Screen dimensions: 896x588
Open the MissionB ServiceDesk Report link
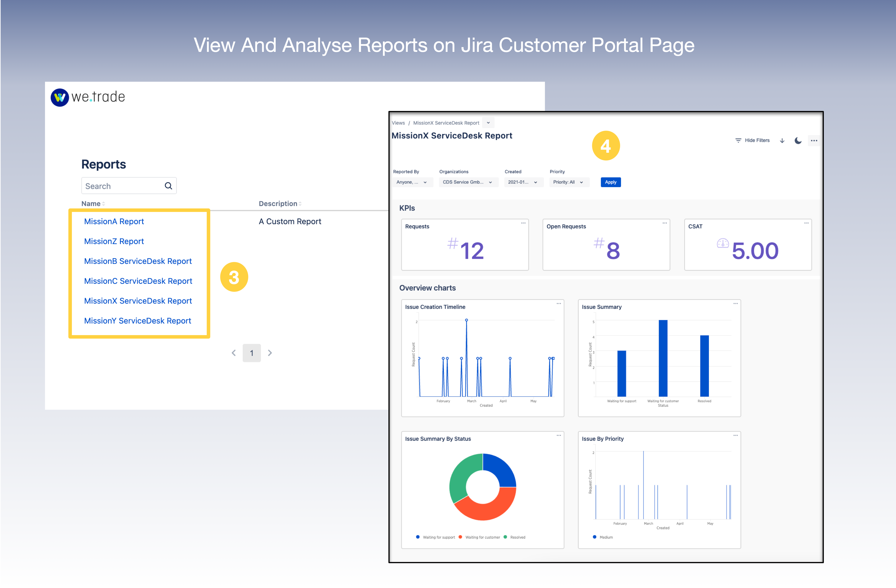(x=138, y=261)
